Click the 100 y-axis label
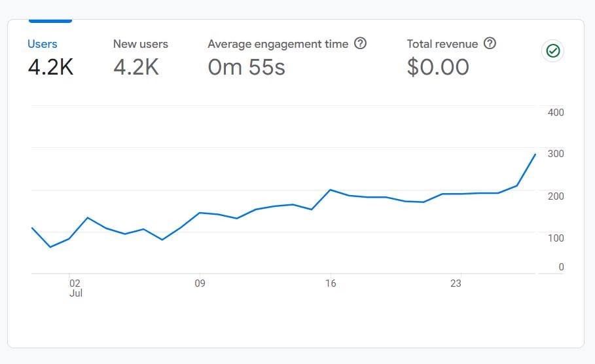 click(x=556, y=238)
